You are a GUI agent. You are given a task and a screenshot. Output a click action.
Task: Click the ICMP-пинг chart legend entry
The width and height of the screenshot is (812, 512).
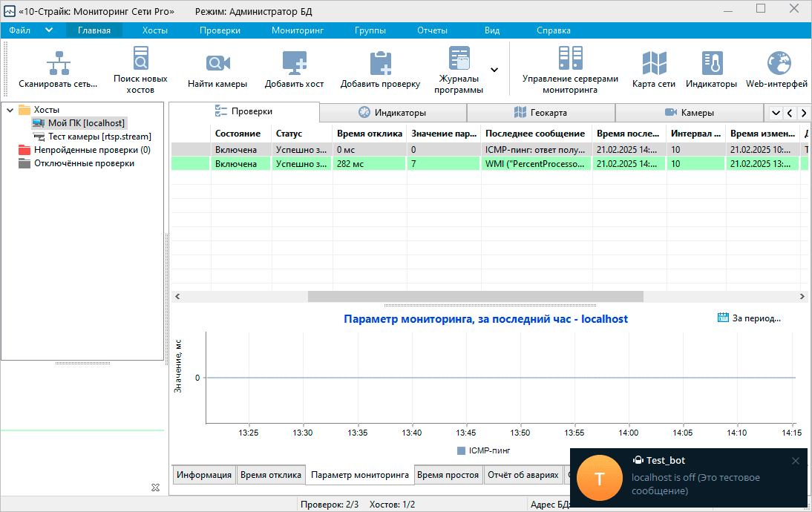484,451
